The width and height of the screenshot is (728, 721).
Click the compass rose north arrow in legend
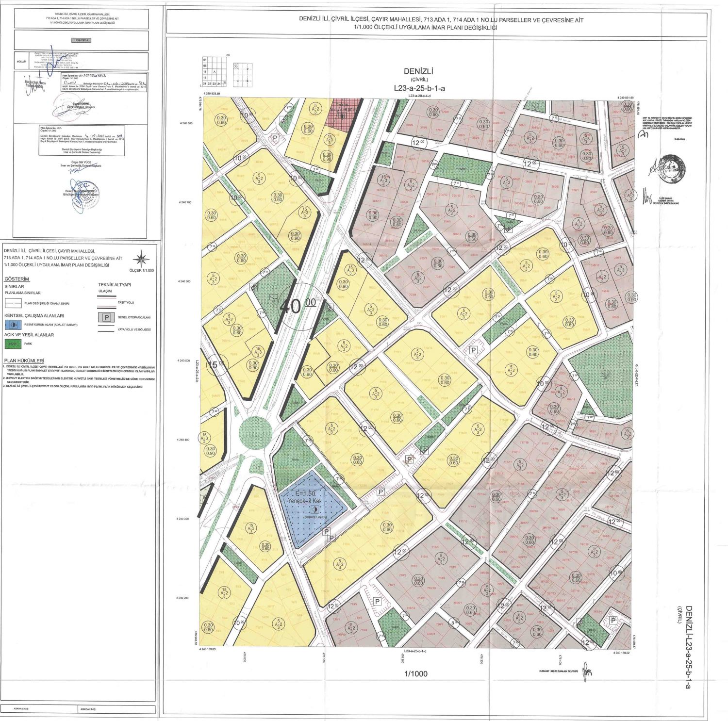point(141,258)
